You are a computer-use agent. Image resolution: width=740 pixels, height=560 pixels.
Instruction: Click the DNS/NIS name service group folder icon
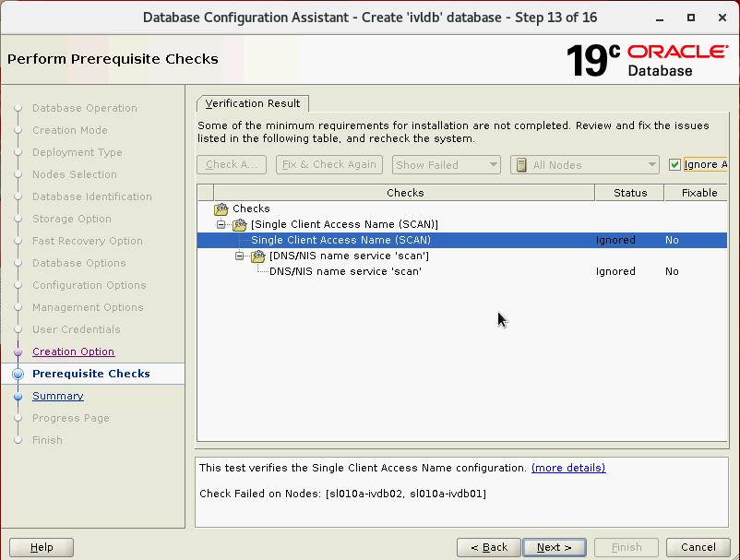tap(258, 256)
